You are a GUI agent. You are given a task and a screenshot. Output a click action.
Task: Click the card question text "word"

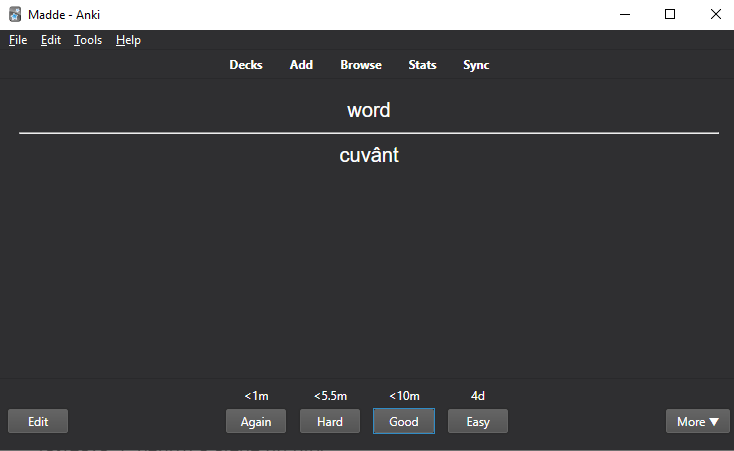369,110
